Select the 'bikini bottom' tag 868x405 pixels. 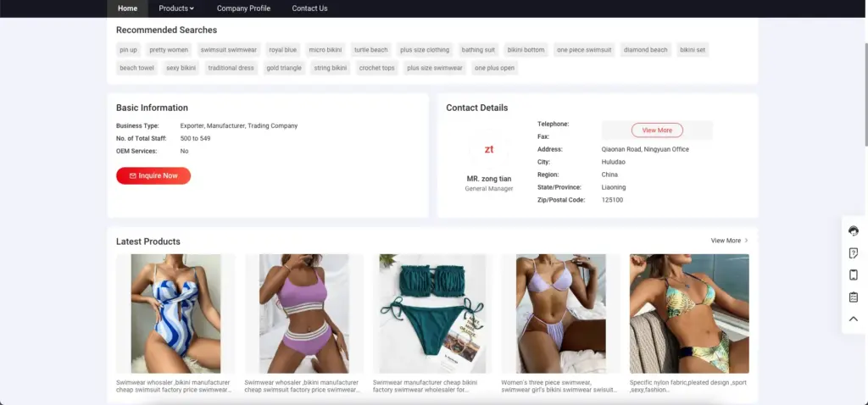pos(526,50)
